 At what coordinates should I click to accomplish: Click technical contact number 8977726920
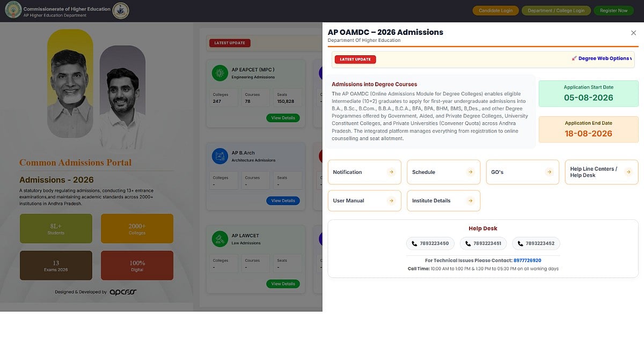[527, 261]
